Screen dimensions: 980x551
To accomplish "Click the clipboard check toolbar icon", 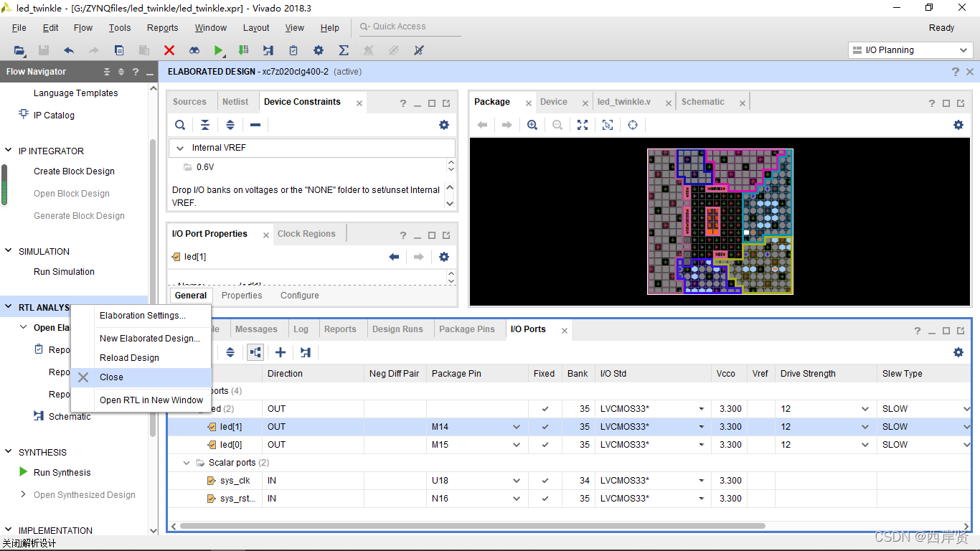I will coord(293,50).
